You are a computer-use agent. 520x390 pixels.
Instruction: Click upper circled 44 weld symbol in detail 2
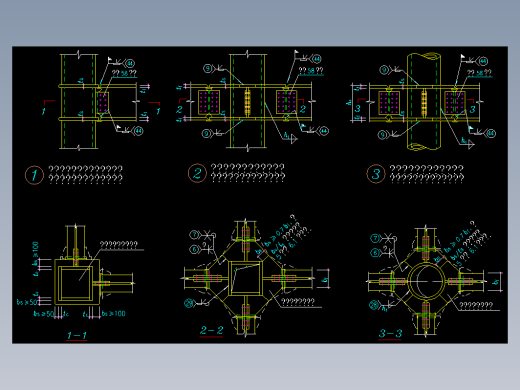(x=317, y=59)
